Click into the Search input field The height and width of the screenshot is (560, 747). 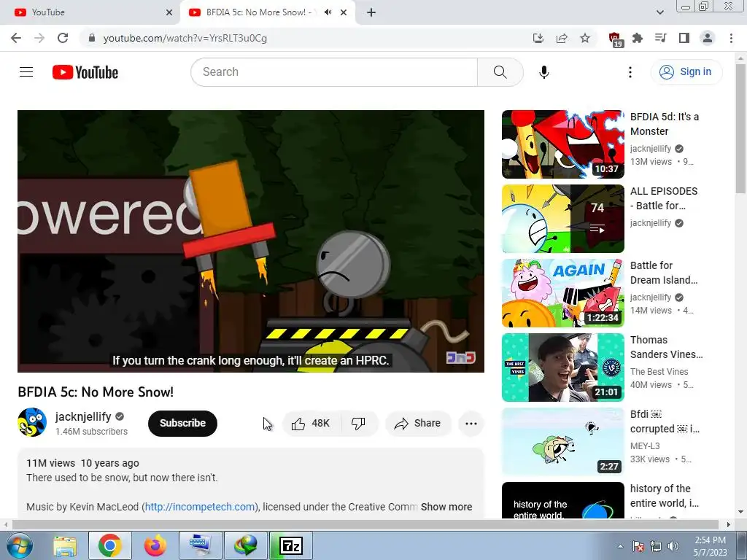334,72
